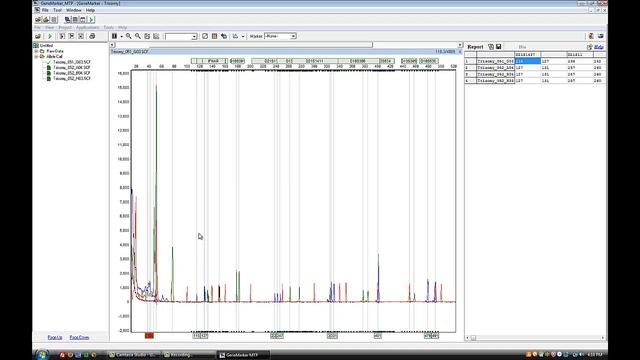Image resolution: width=640 pixels, height=360 pixels.
Task: Click the arrow icon at the end of upper toolbar
Action: point(91,20)
